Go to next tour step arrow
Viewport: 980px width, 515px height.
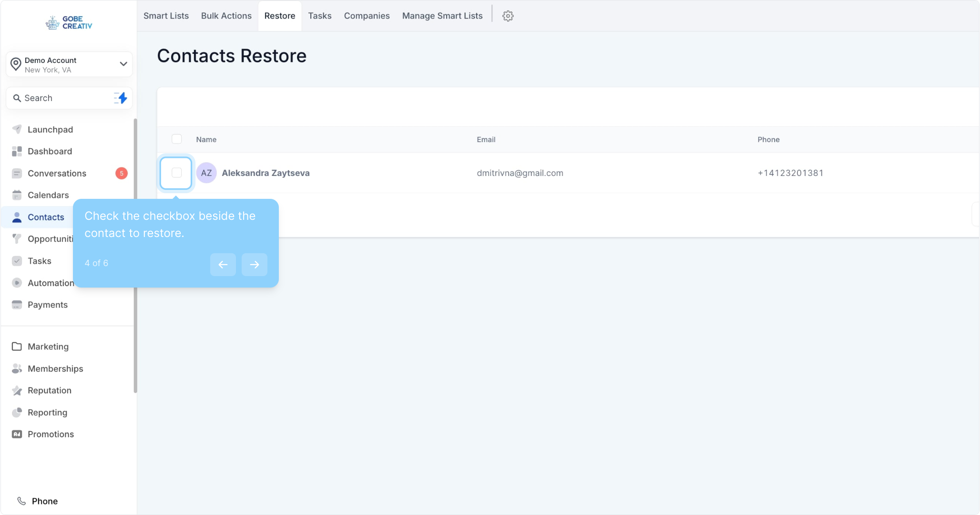click(254, 264)
